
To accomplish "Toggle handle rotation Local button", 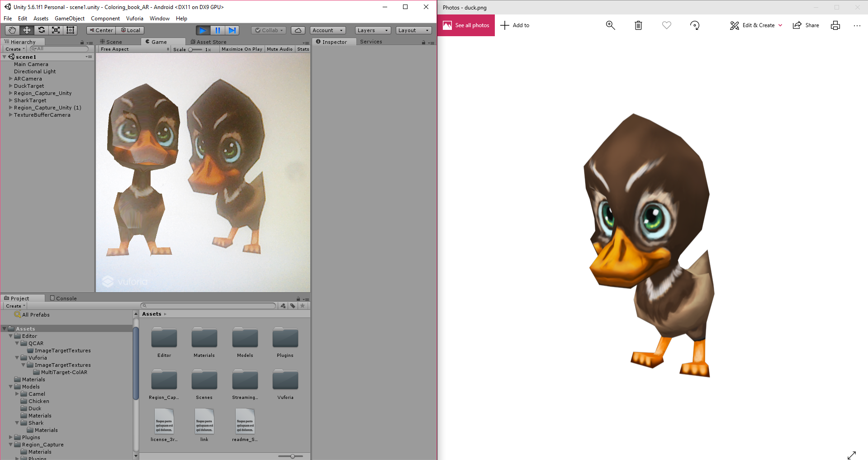I will click(130, 30).
